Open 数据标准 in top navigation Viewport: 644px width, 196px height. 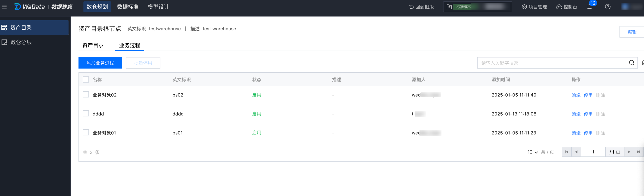point(128,7)
